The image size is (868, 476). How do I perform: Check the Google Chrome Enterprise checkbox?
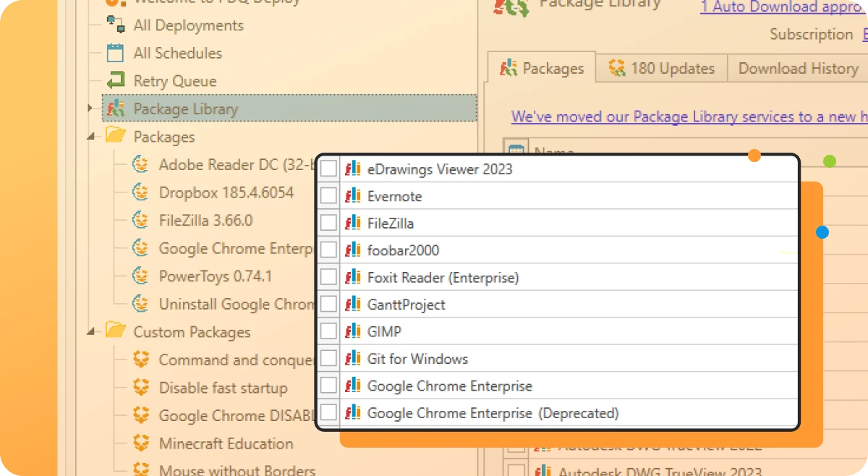[328, 386]
